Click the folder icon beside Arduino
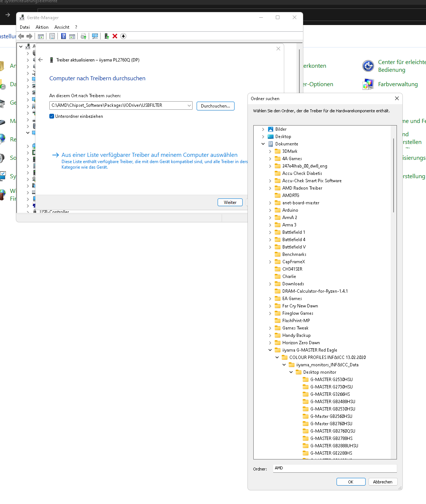This screenshot has height=504, width=426. click(x=278, y=210)
